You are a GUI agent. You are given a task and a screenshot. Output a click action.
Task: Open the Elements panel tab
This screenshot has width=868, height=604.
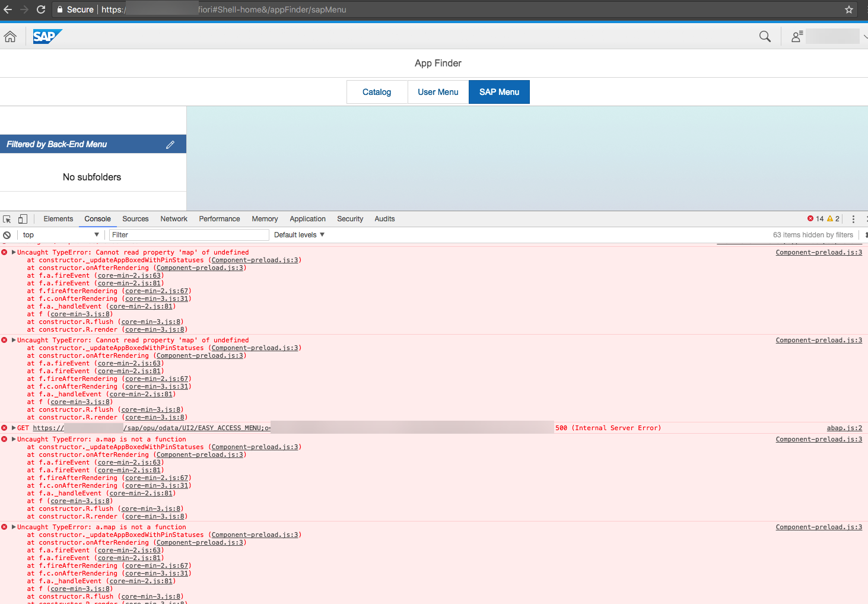(x=58, y=219)
